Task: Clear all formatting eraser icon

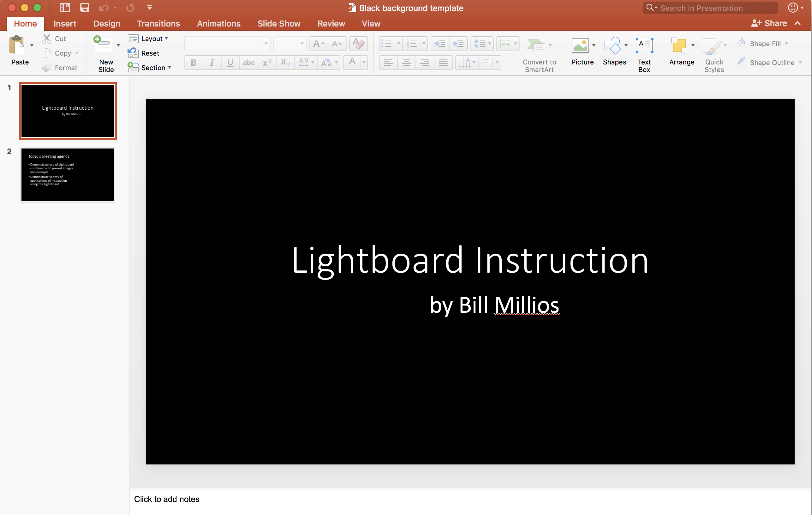Action: 358,44
